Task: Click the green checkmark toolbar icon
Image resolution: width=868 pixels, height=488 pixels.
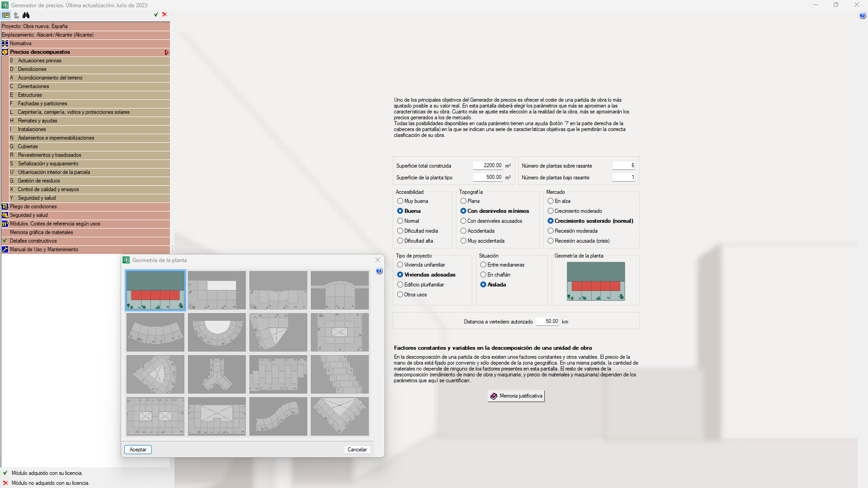Action: [156, 15]
